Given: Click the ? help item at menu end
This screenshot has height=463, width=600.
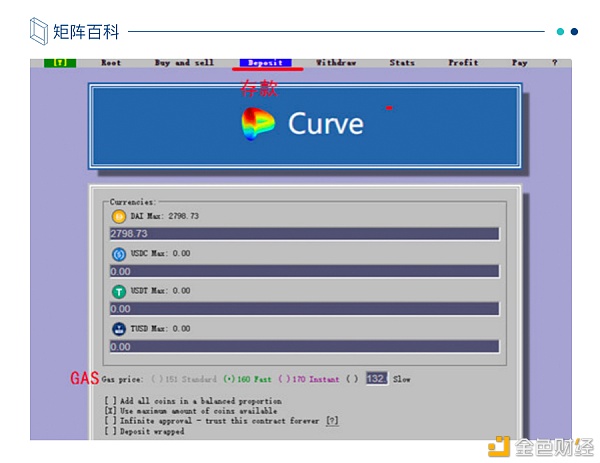Looking at the screenshot, I should click(x=554, y=63).
